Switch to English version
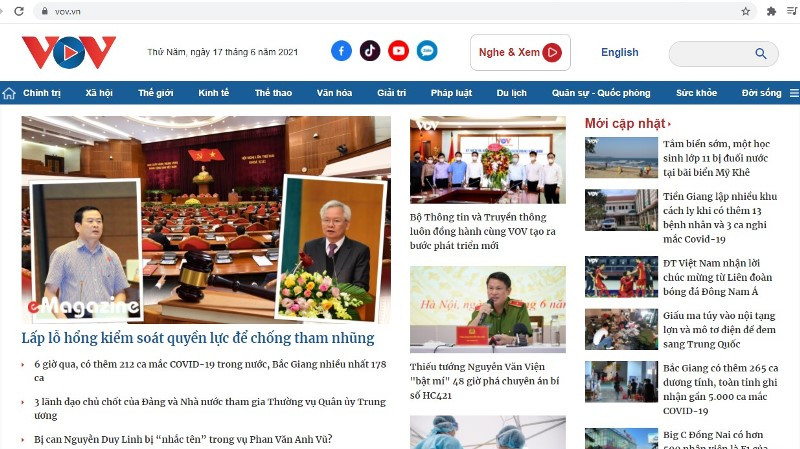The height and width of the screenshot is (449, 800). tap(619, 52)
